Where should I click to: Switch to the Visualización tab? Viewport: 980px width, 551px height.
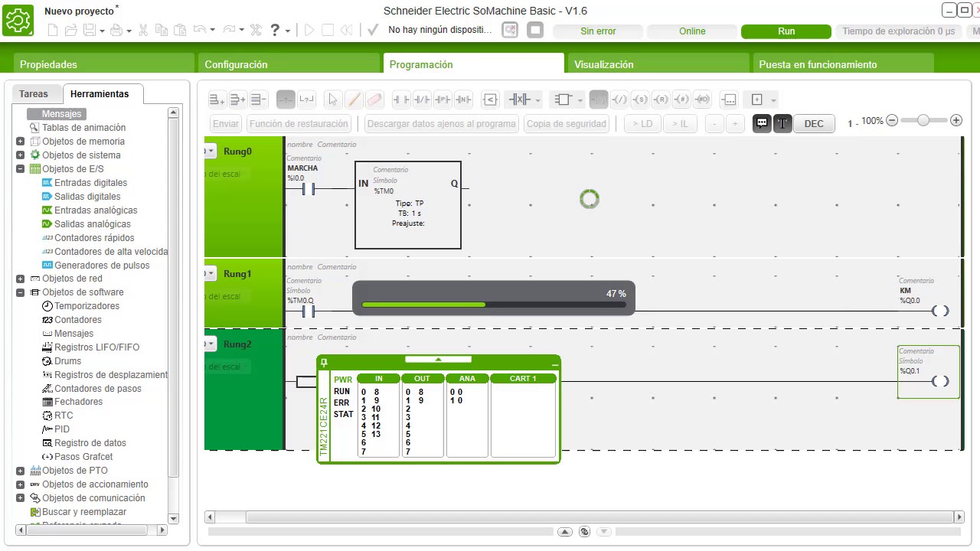pyautogui.click(x=658, y=64)
